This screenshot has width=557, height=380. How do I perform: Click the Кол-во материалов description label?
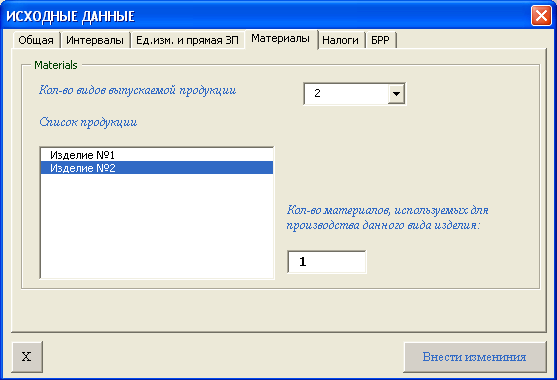click(388, 218)
